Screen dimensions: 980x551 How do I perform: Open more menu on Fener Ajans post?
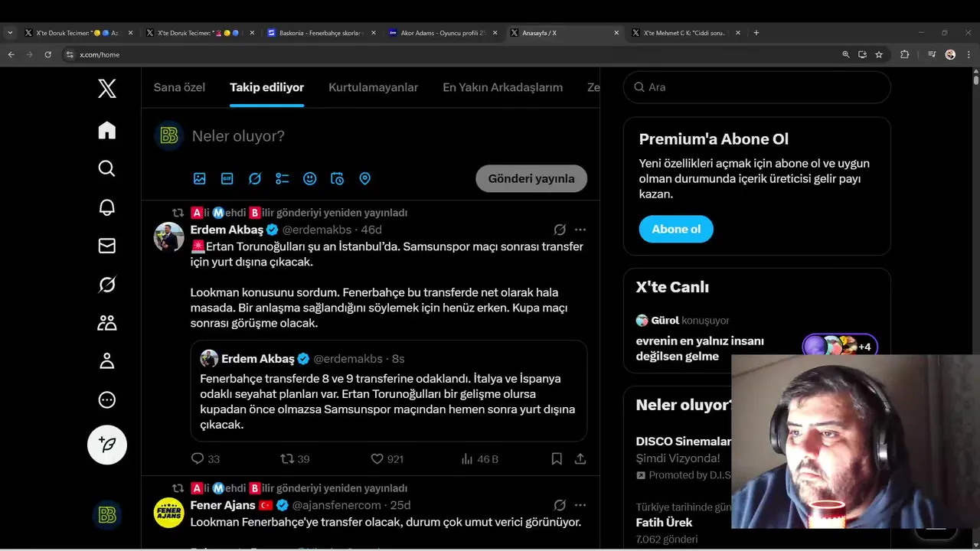580,505
